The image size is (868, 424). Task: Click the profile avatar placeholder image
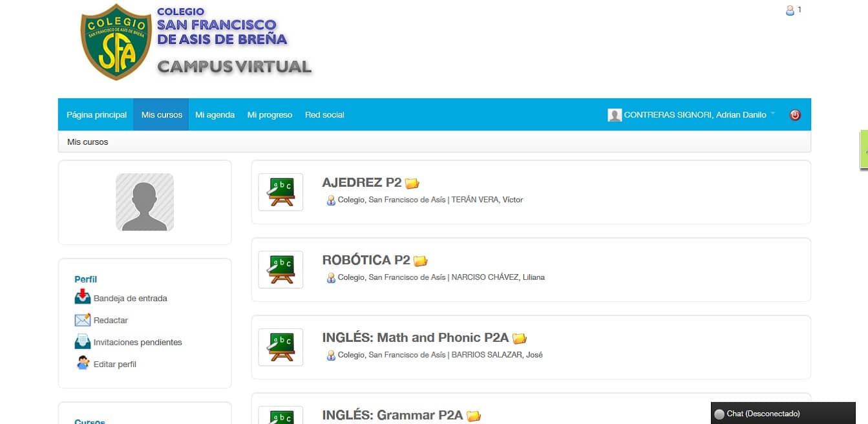(x=145, y=202)
